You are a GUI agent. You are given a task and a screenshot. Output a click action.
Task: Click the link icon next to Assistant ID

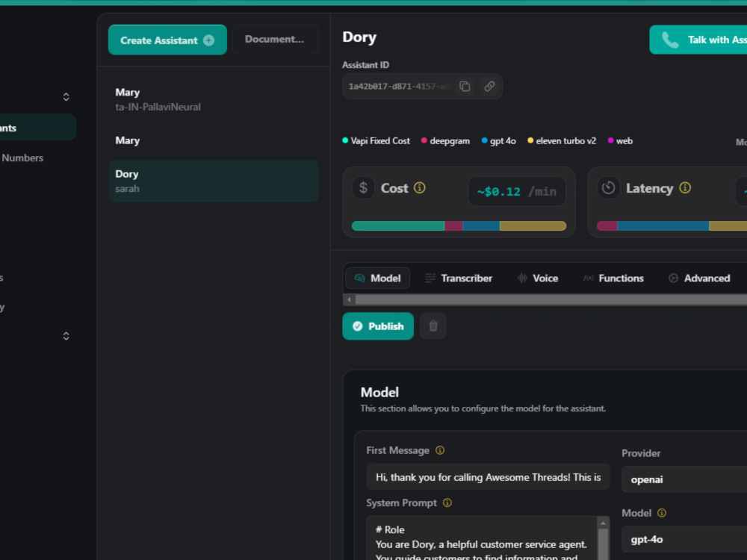489,86
